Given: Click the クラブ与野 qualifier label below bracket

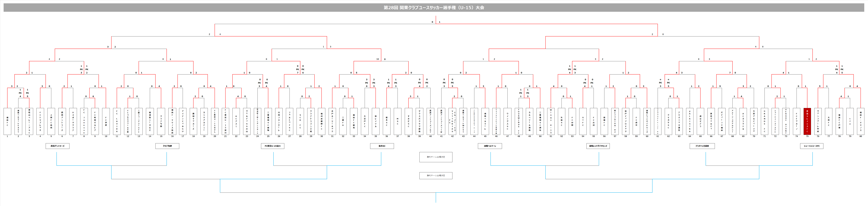Looking at the screenshot, I should (167, 146).
